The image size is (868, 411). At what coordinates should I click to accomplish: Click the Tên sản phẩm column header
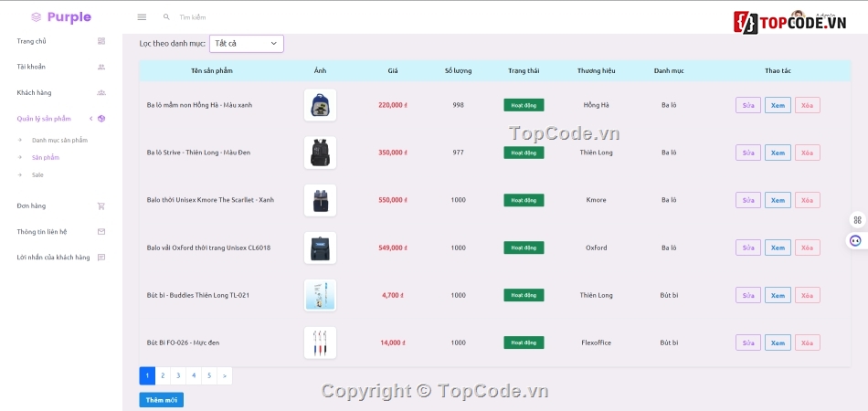pyautogui.click(x=212, y=71)
